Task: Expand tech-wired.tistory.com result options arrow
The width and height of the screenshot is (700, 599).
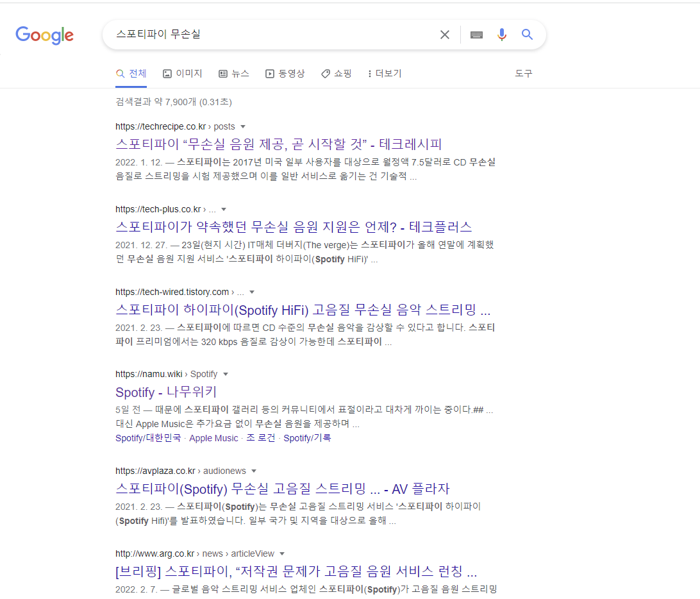Action: pyautogui.click(x=252, y=292)
